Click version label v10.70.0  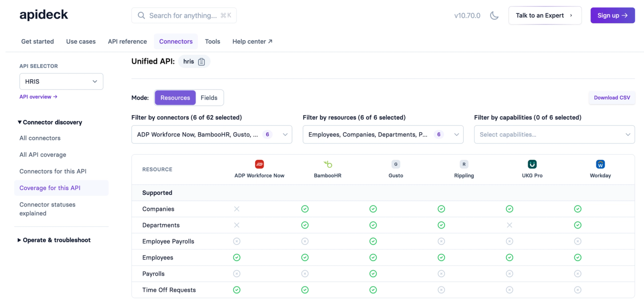[x=467, y=15]
